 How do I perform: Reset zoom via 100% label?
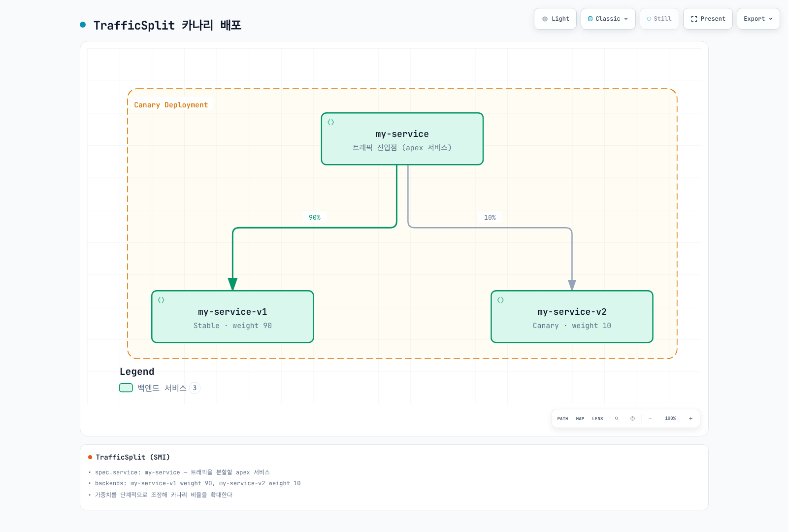click(x=670, y=418)
